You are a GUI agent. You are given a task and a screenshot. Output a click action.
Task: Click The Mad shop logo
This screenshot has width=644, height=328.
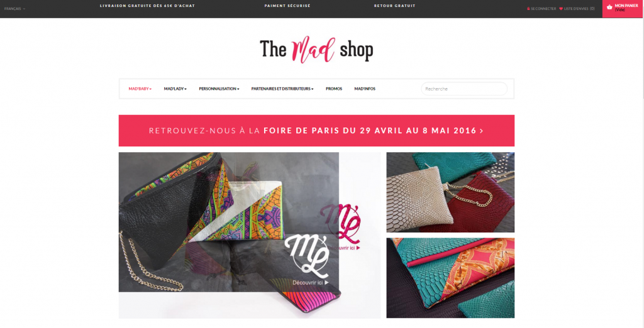[x=316, y=49]
